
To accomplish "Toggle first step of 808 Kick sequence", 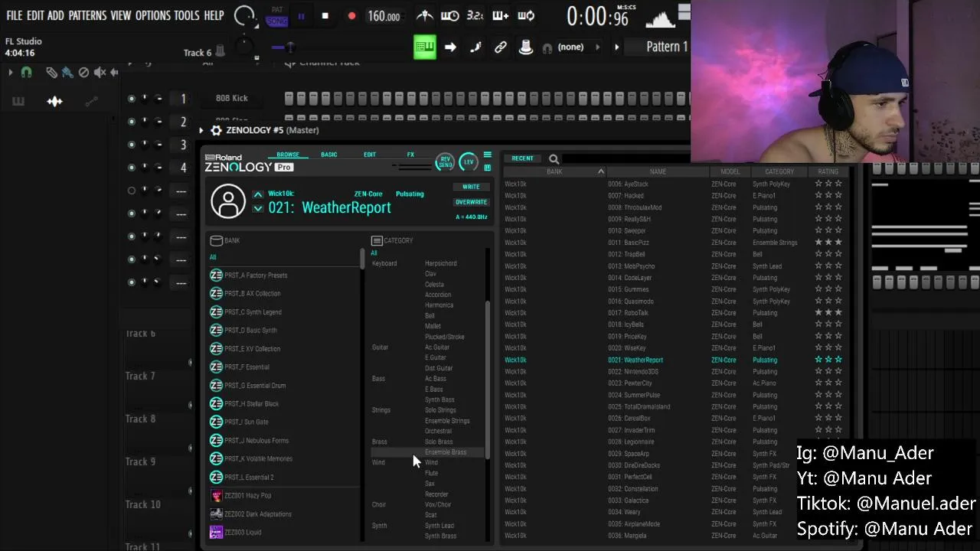I will point(289,98).
